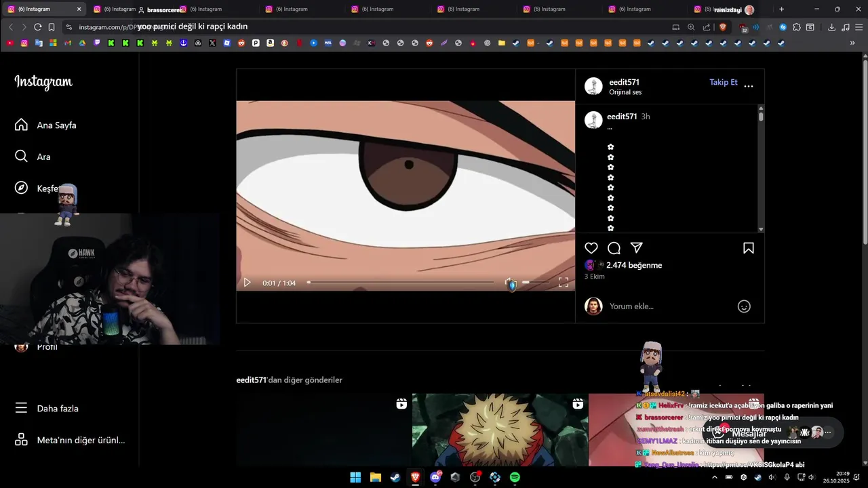This screenshot has width=868, height=488.
Task: Open Meta'nın diğer ürünleri menu
Action: (70, 440)
